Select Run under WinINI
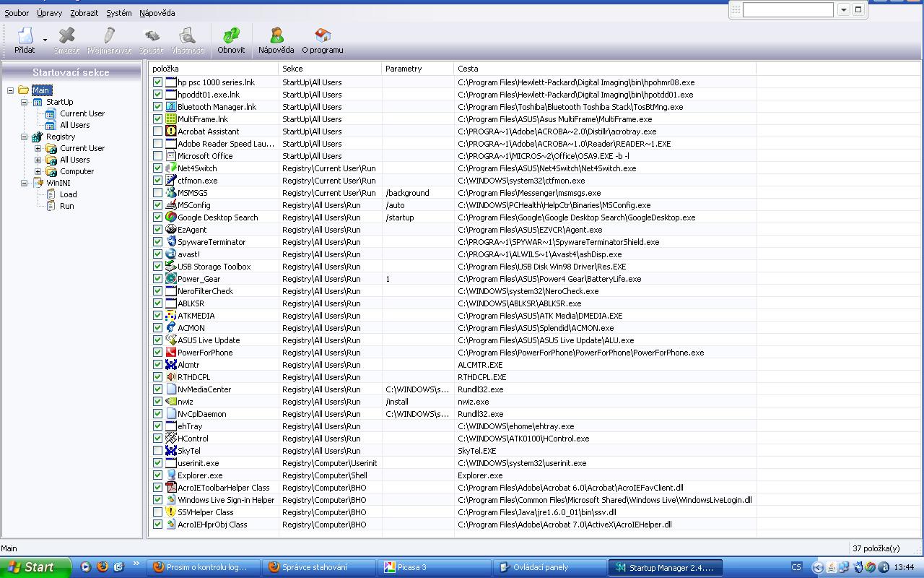The width and height of the screenshot is (924, 578). coord(67,206)
